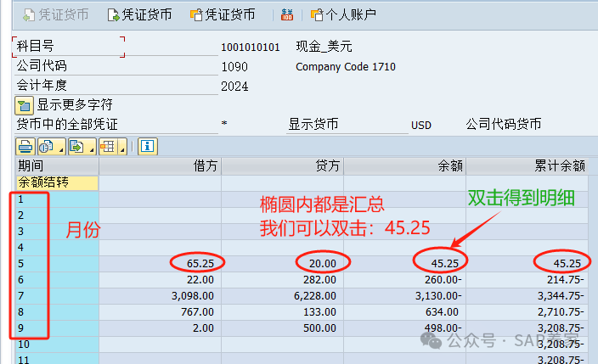Click company code value 1090
The image size is (598, 364).
click(234, 67)
